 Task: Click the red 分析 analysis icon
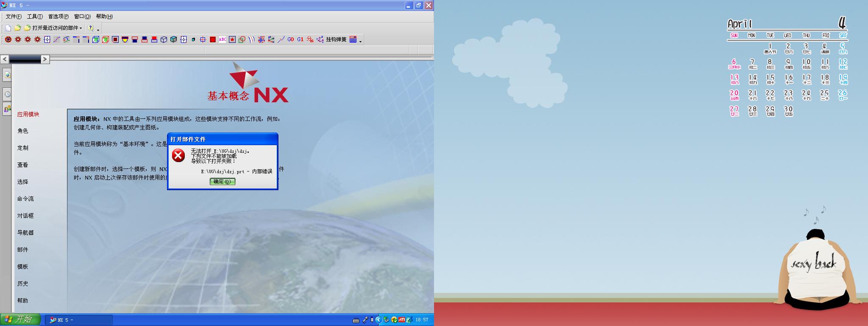click(310, 39)
